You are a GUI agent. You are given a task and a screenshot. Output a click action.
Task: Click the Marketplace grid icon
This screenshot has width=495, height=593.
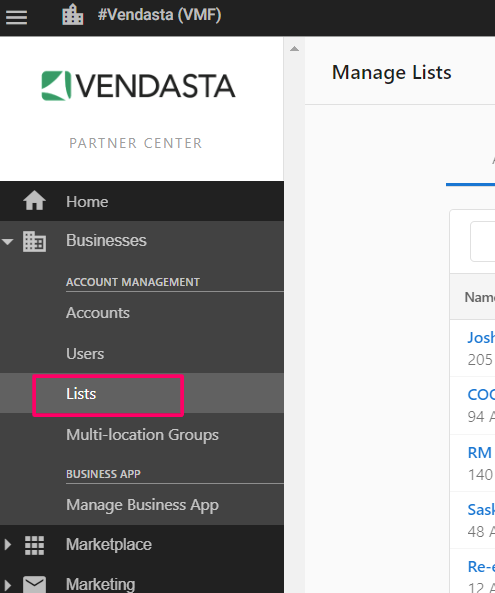point(34,545)
